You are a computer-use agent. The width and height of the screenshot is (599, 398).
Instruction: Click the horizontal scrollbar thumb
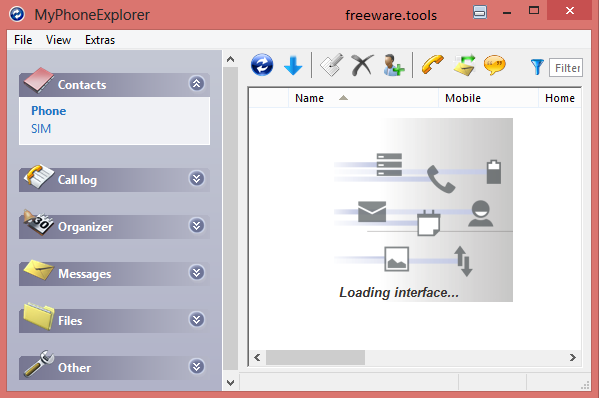(315, 358)
